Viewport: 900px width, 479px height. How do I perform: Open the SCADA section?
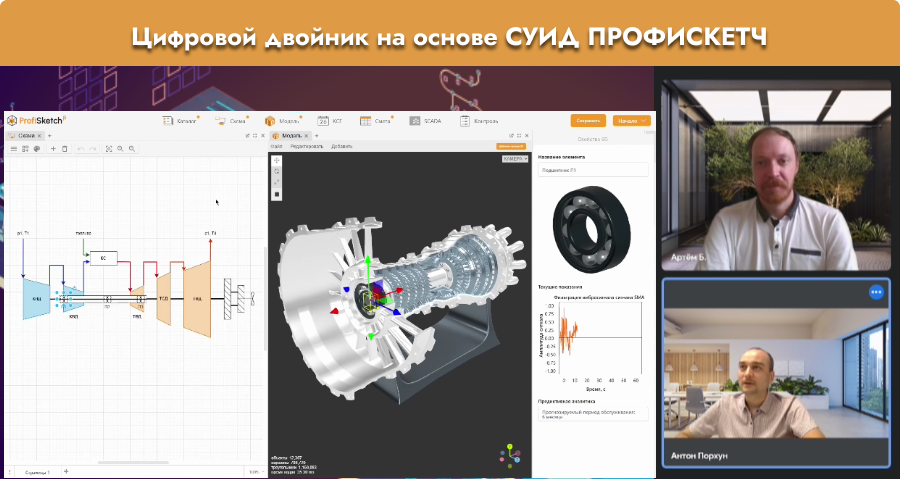[x=425, y=121]
